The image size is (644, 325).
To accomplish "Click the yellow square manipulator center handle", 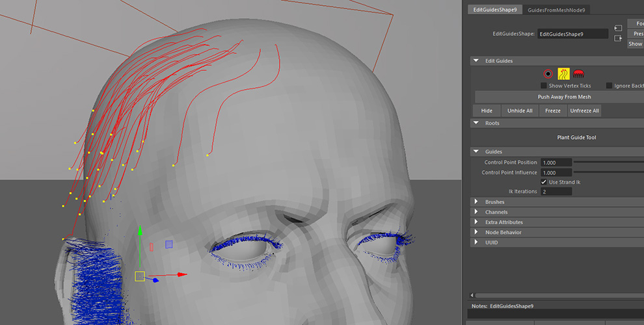I will coord(139,276).
